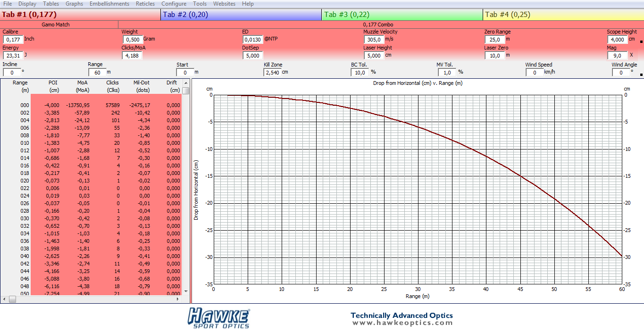Open the Graphs menu
The height and width of the screenshot is (332, 644).
click(74, 4)
